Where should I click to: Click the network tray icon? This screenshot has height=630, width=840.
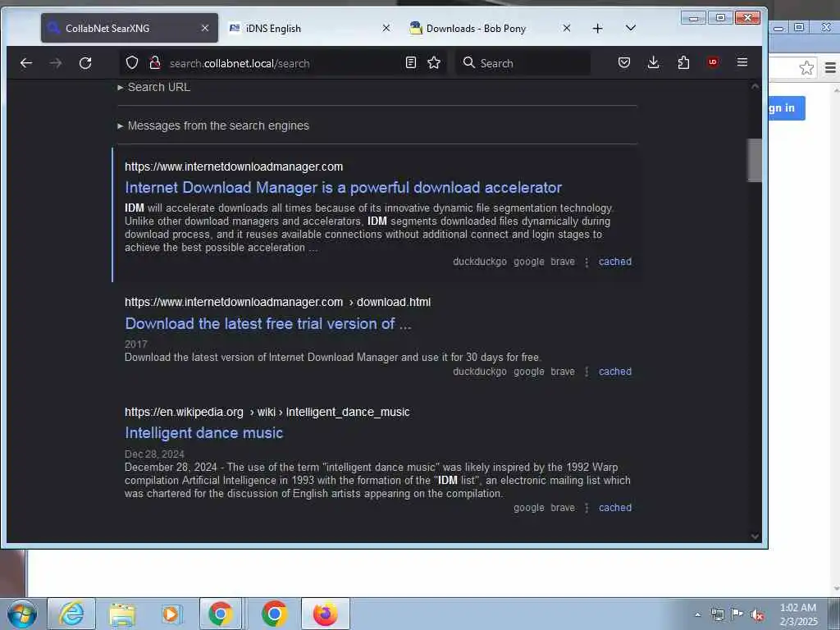pyautogui.click(x=717, y=614)
